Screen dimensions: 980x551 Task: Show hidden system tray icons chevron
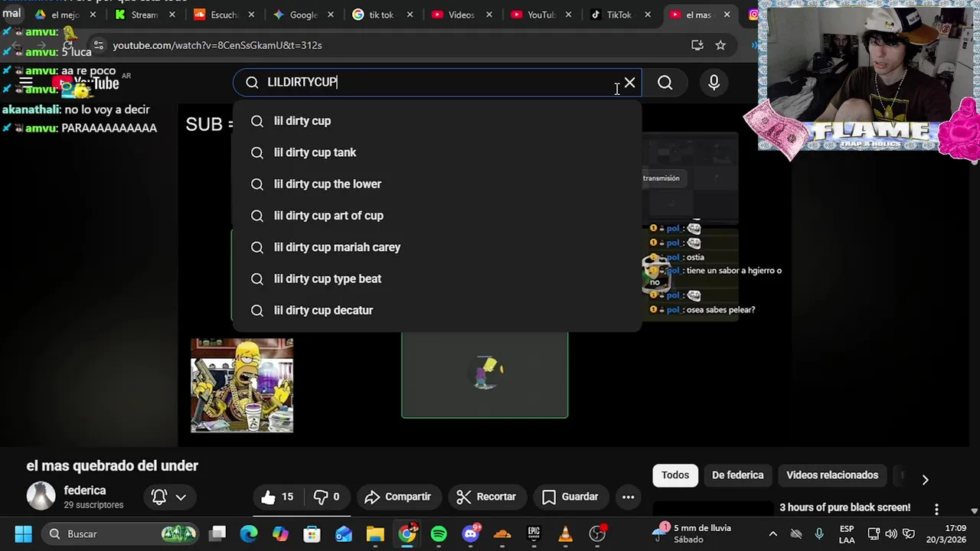(773, 534)
